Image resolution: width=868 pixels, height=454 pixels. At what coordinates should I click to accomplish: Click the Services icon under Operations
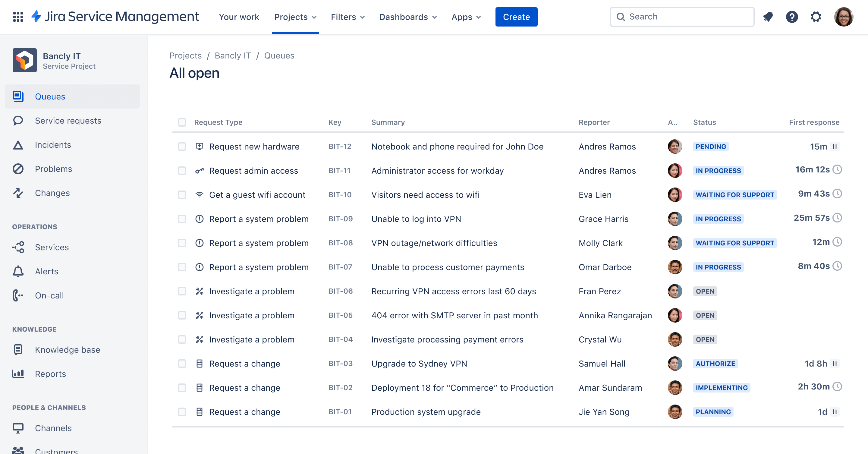[18, 247]
